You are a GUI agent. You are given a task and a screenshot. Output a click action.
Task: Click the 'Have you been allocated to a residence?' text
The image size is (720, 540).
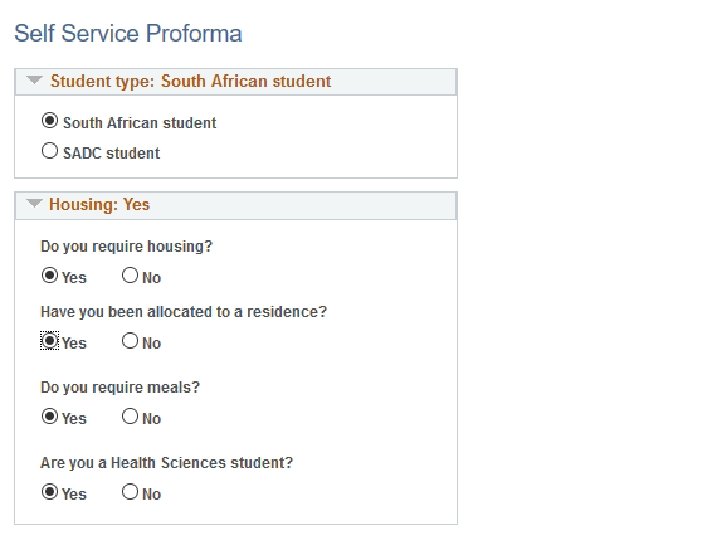pyautogui.click(x=183, y=312)
